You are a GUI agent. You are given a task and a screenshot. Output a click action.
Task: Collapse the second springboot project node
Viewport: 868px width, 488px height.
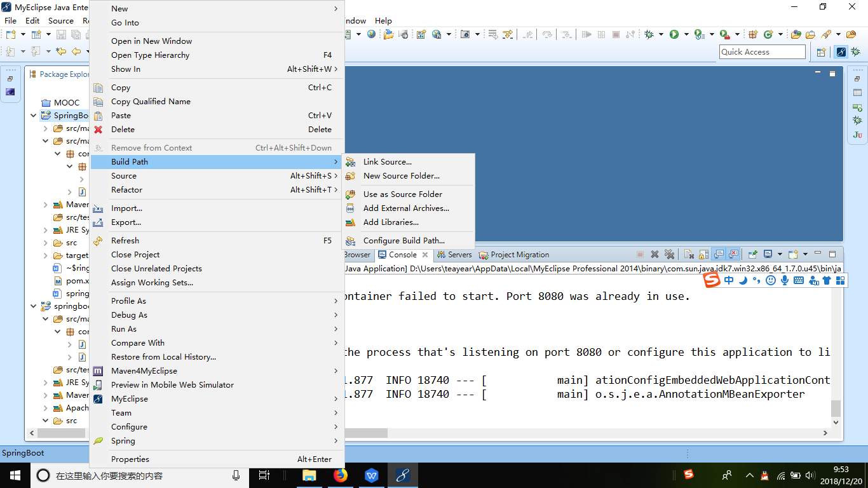(x=34, y=306)
